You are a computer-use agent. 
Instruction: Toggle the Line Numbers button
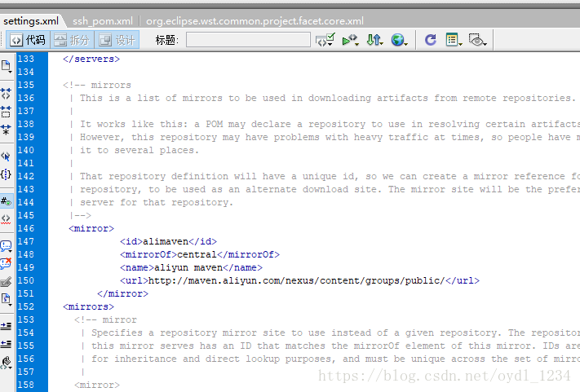coord(7,201)
